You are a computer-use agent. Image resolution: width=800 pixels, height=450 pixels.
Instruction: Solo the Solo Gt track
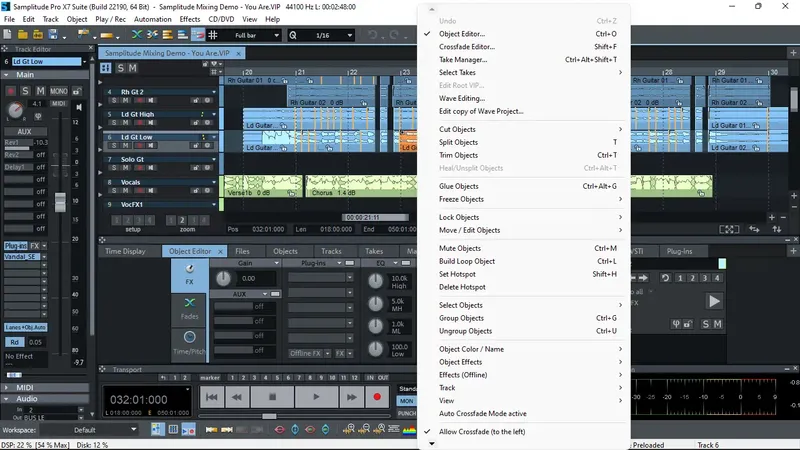[114, 167]
